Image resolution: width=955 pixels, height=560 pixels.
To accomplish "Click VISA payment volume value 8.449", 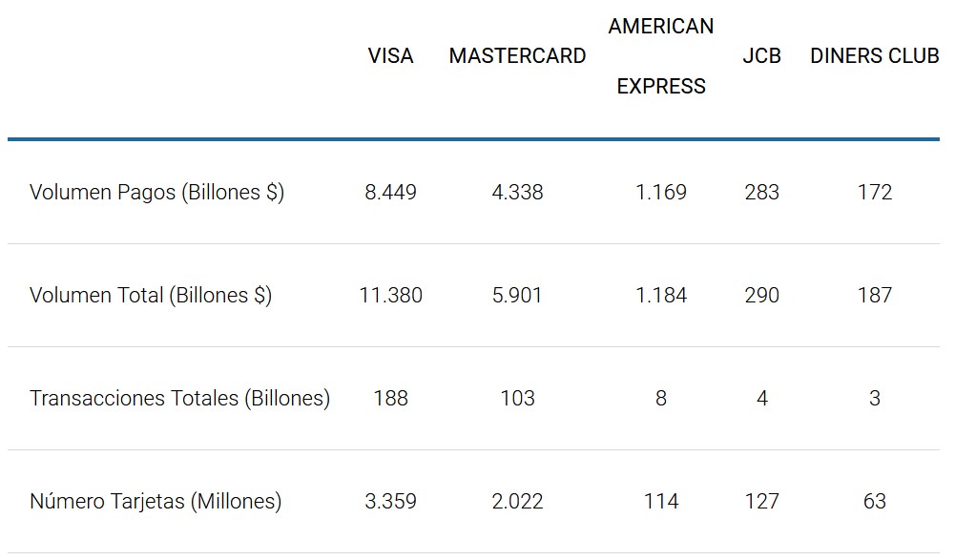I will point(390,193).
